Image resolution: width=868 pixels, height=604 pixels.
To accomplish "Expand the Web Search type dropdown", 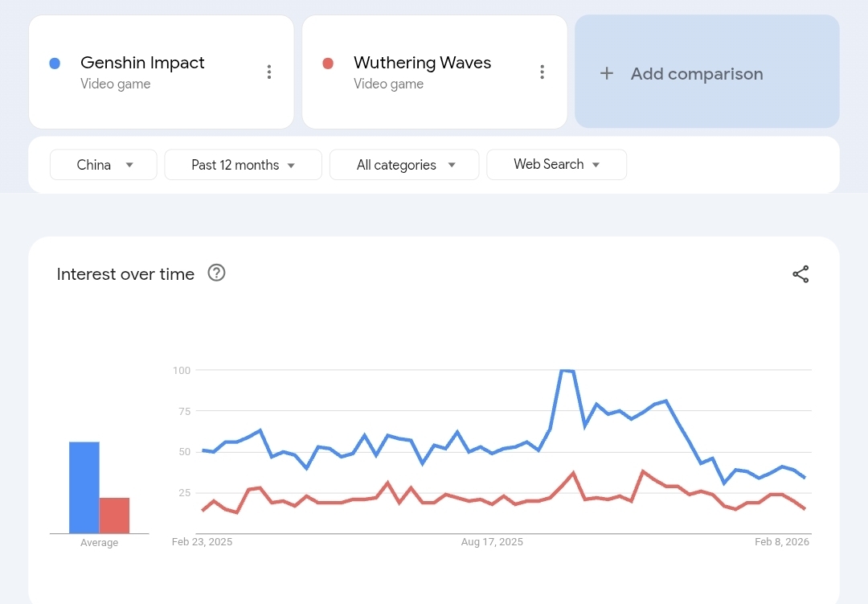I will pos(556,164).
